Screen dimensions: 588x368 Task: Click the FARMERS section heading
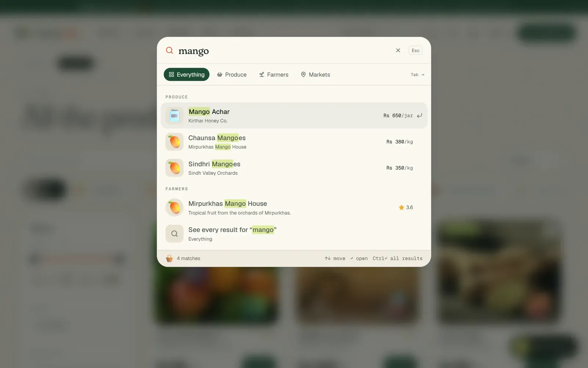tap(177, 189)
